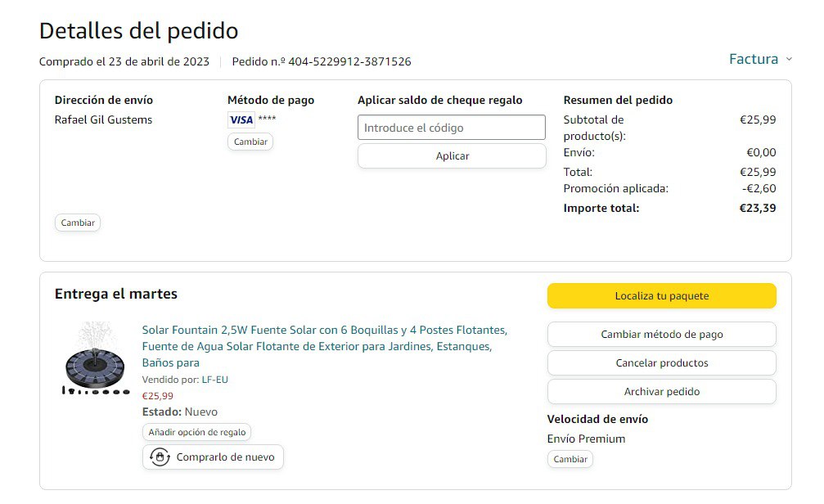This screenshot has width=824, height=504.
Task: Focus the gift code input field
Action: (452, 128)
